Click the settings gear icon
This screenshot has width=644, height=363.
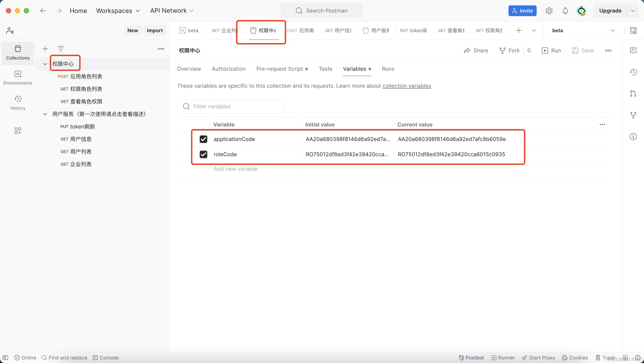(549, 11)
